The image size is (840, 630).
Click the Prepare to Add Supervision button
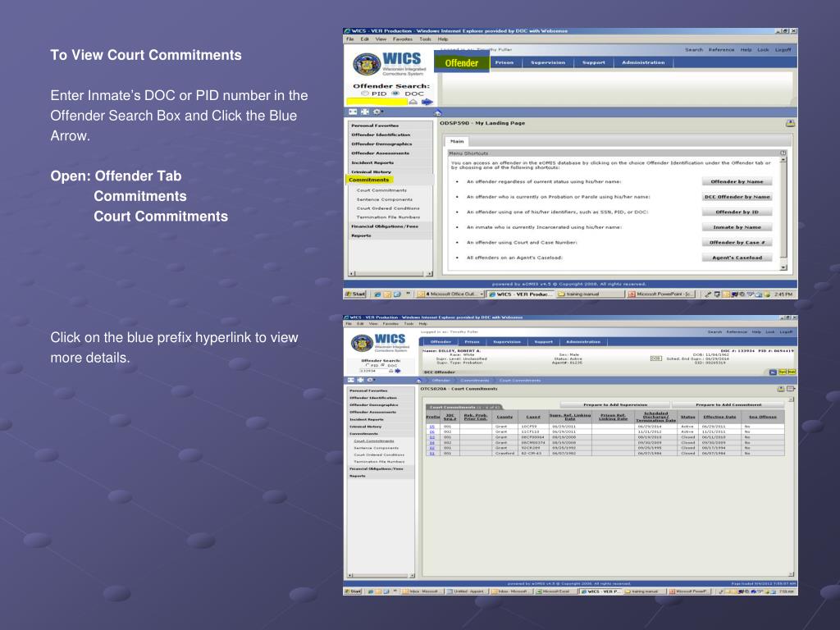615,405
